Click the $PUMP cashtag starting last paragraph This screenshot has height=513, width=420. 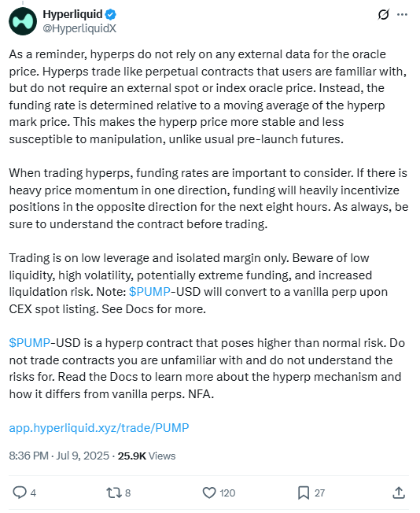30,343
